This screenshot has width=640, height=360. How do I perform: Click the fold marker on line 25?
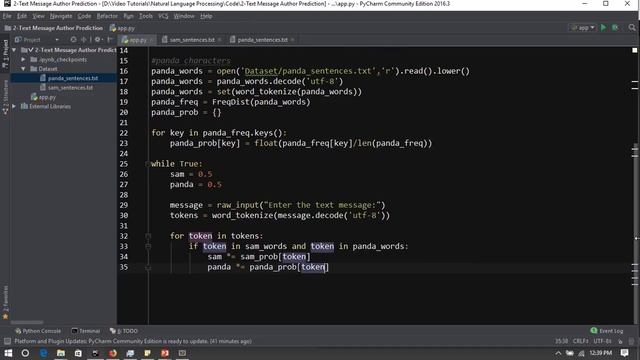pyautogui.click(x=148, y=164)
